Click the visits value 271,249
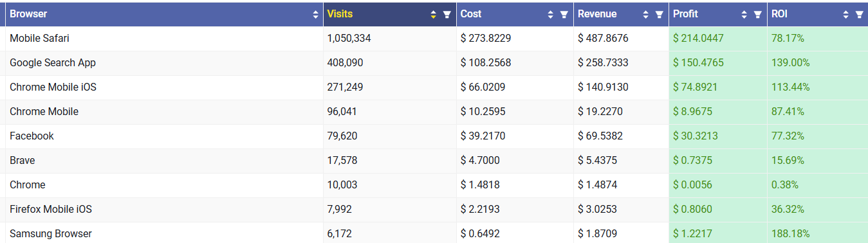Viewport: 868px width, 243px height. tap(345, 87)
